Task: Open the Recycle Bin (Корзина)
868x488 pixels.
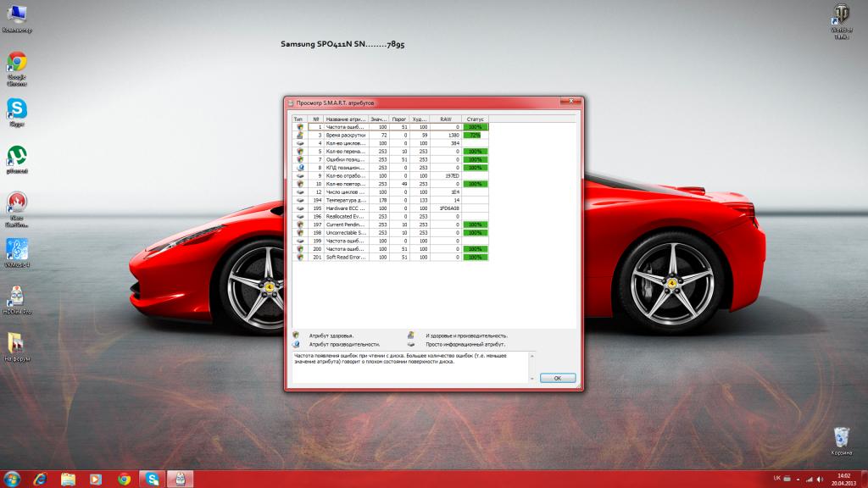Action: (x=841, y=438)
